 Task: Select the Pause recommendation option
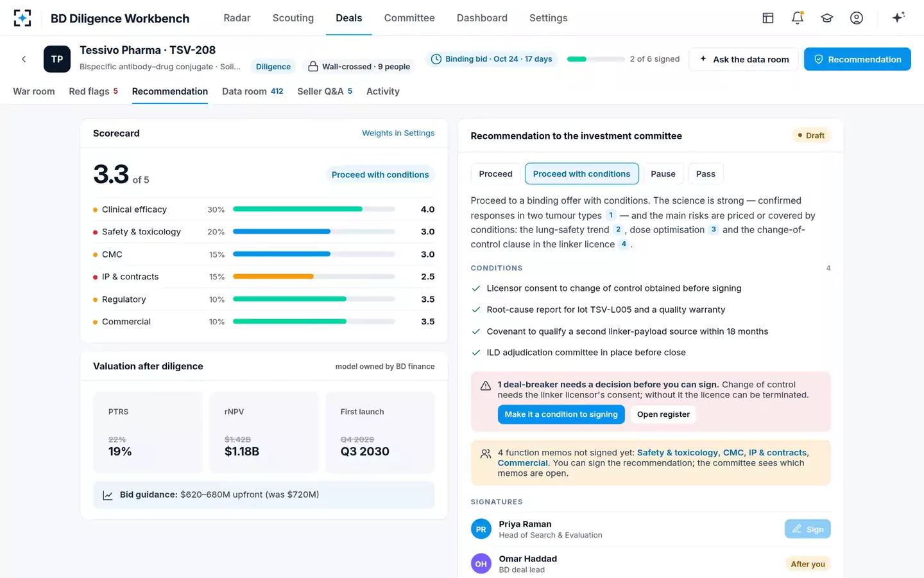coord(663,174)
